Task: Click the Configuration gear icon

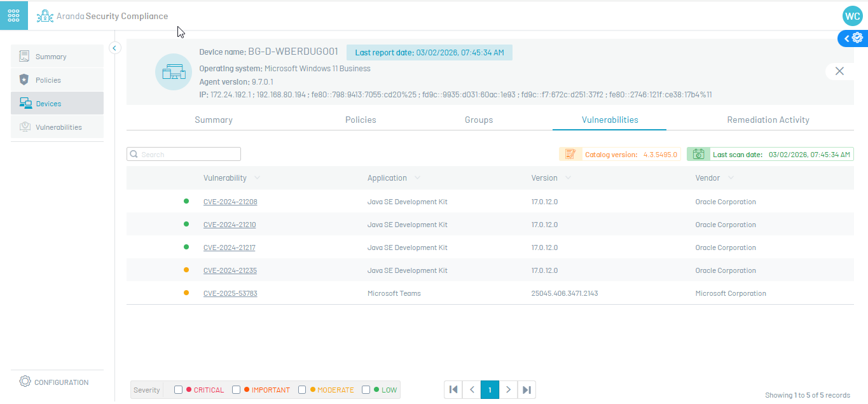Action: tap(25, 382)
